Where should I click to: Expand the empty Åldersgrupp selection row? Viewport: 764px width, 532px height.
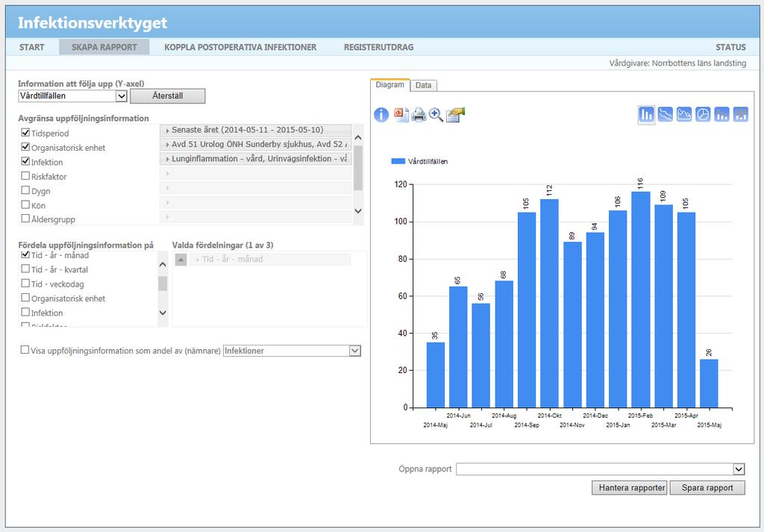pyautogui.click(x=256, y=216)
